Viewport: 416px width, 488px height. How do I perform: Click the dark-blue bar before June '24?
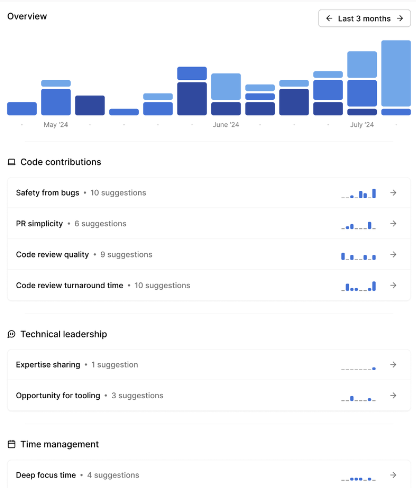tap(192, 99)
